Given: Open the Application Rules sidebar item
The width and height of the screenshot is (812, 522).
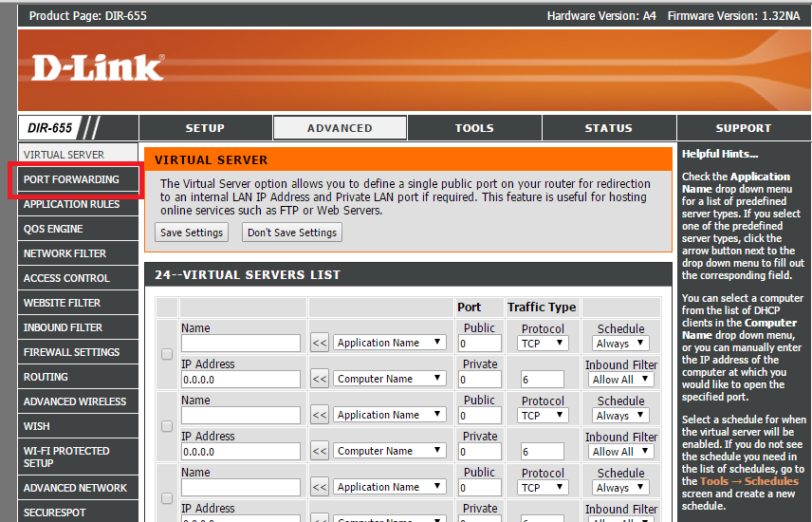Looking at the screenshot, I should pyautogui.click(x=78, y=204).
